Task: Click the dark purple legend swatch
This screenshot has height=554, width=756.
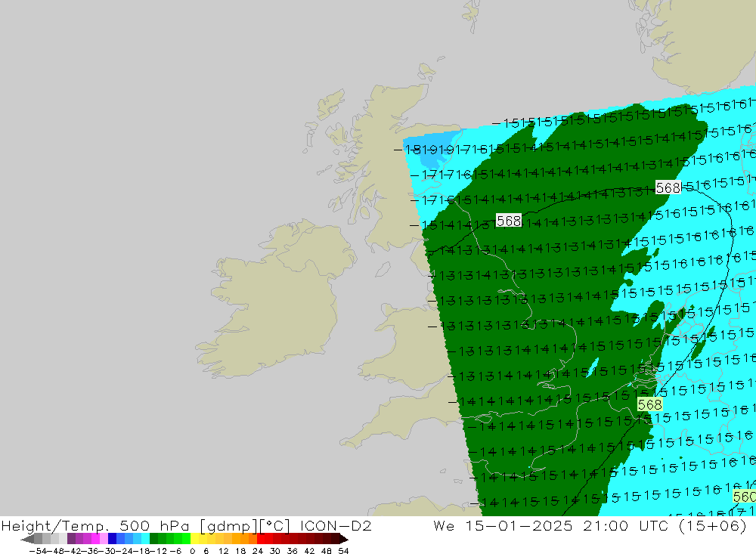Action: pyautogui.click(x=71, y=539)
